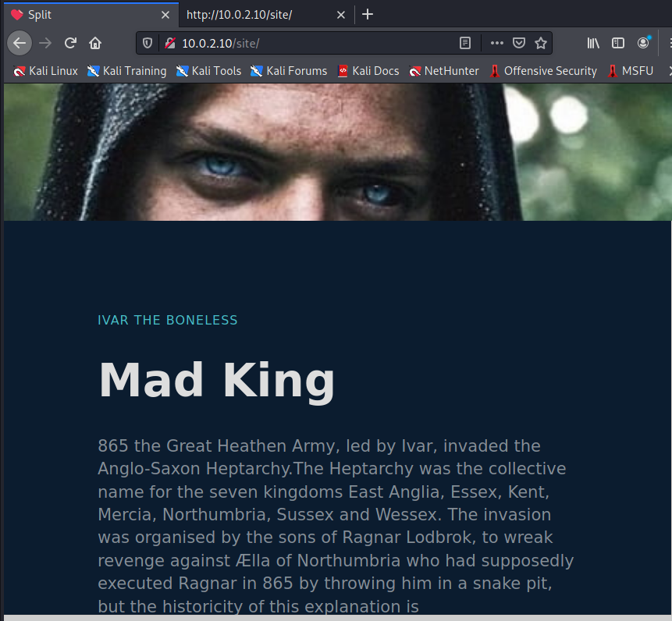Screen dimensions: 672x621
Task: Show insecure connection site info
Action: click(170, 43)
